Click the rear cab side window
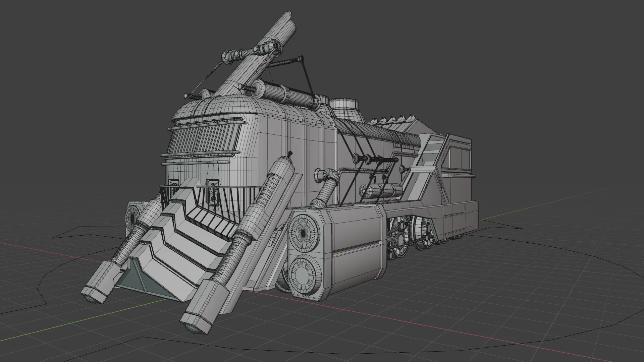The image size is (644, 362). click(x=456, y=158)
